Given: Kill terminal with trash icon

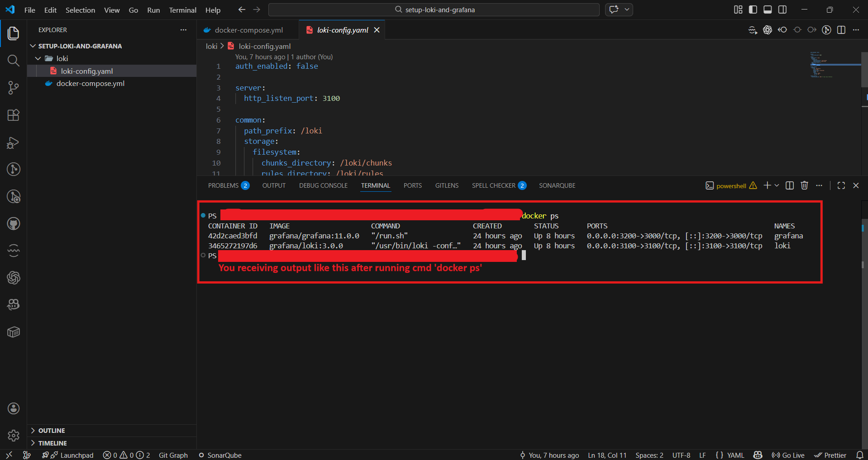Looking at the screenshot, I should point(804,185).
